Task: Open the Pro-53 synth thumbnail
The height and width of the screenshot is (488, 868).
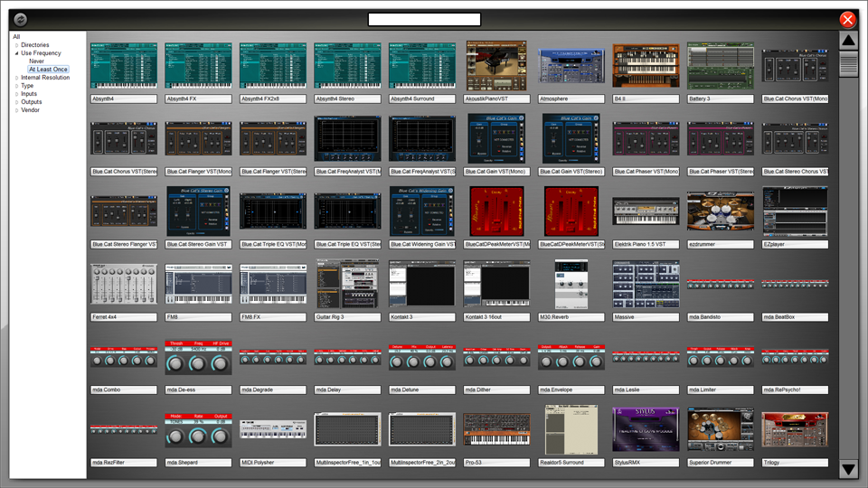Action: pyautogui.click(x=496, y=429)
